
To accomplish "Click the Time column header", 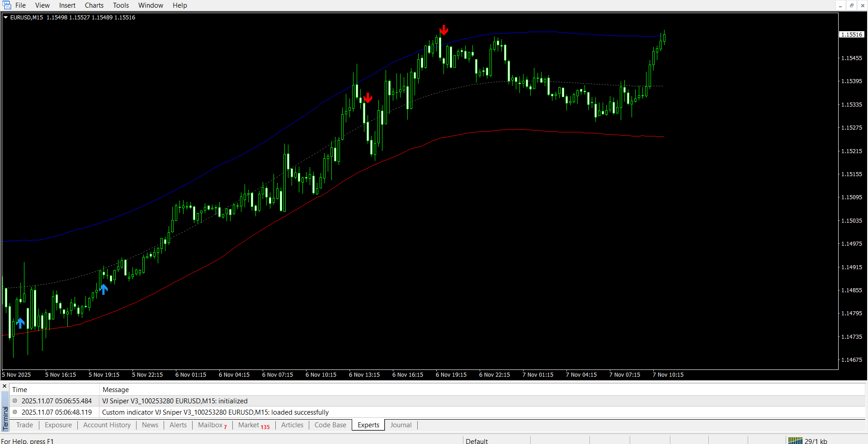I will point(20,389).
